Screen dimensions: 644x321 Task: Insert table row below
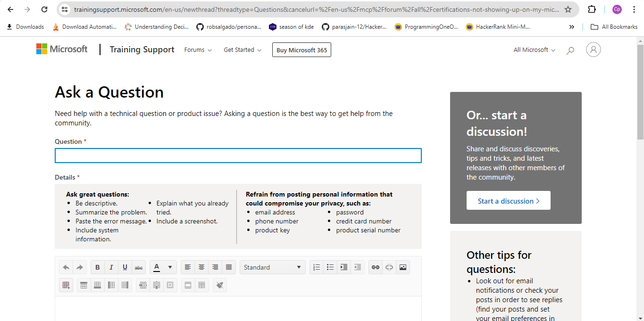(x=98, y=285)
